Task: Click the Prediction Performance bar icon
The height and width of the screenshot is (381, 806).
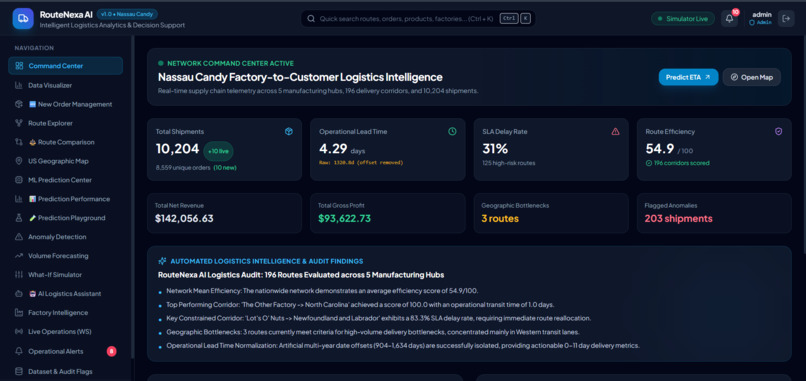Action: pyautogui.click(x=19, y=199)
